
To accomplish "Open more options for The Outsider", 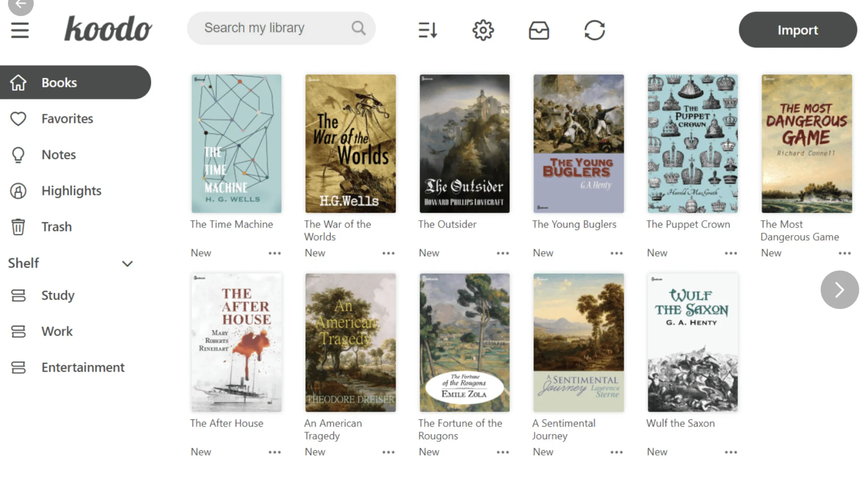I will pyautogui.click(x=503, y=253).
